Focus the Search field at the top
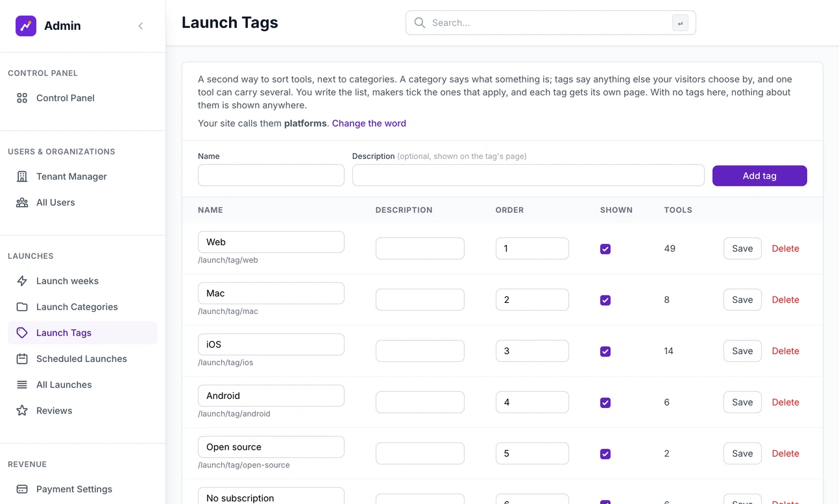 [551, 23]
